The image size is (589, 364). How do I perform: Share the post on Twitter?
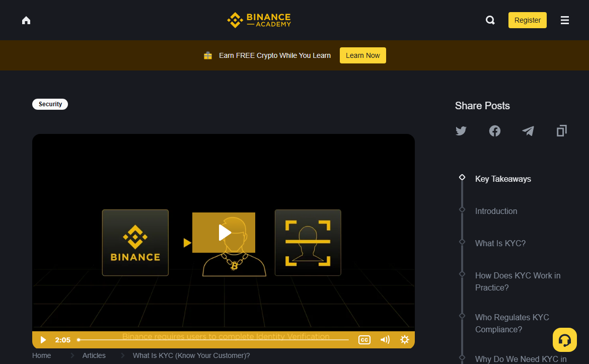coord(461,131)
